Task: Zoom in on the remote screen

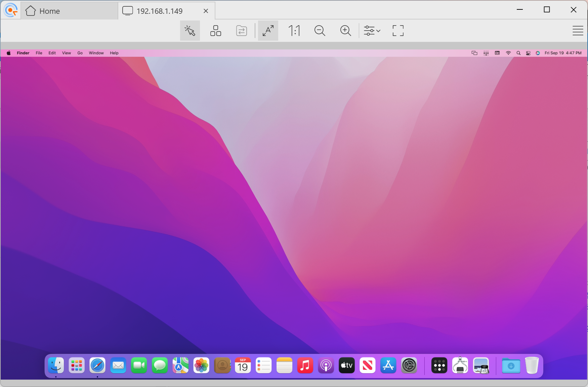Action: coord(346,31)
